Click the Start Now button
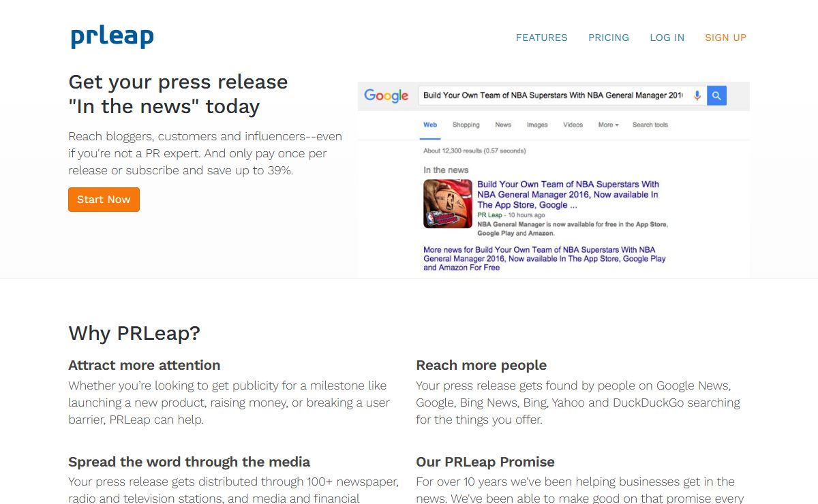The width and height of the screenshot is (818, 504). pyautogui.click(x=104, y=200)
